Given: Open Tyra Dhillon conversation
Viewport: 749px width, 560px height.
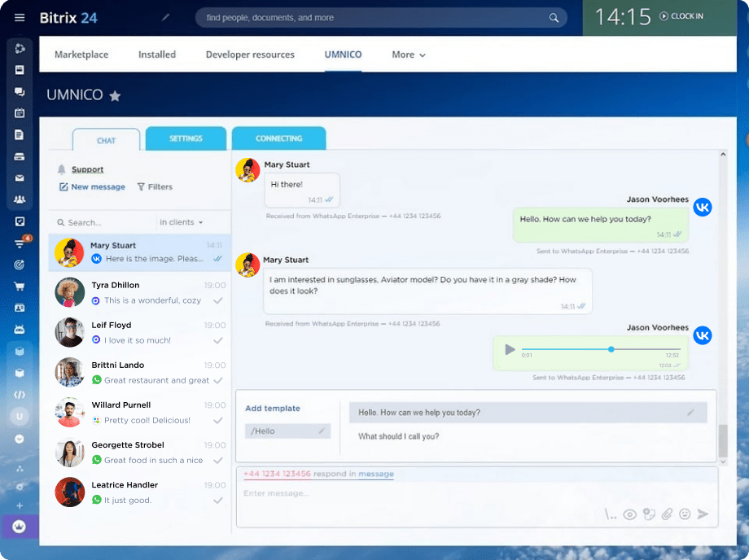Looking at the screenshot, I should click(x=139, y=293).
